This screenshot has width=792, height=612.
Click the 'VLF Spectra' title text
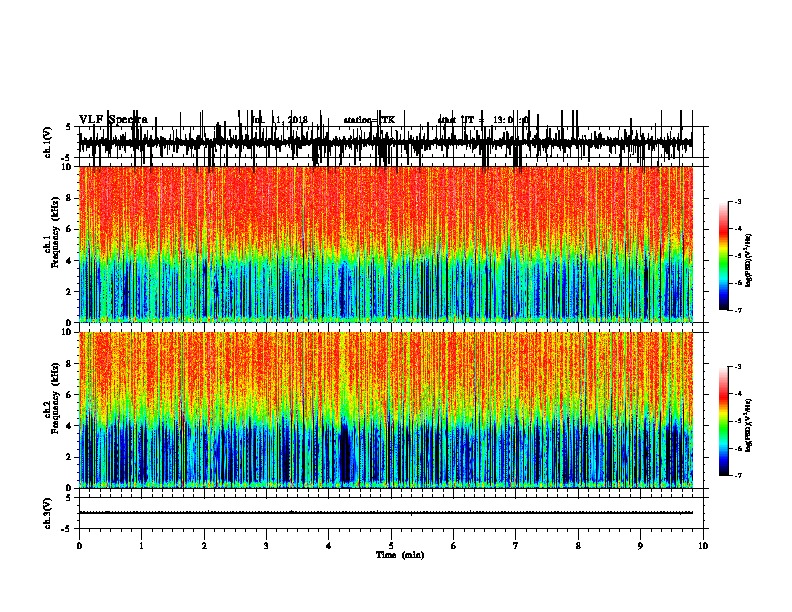point(113,120)
